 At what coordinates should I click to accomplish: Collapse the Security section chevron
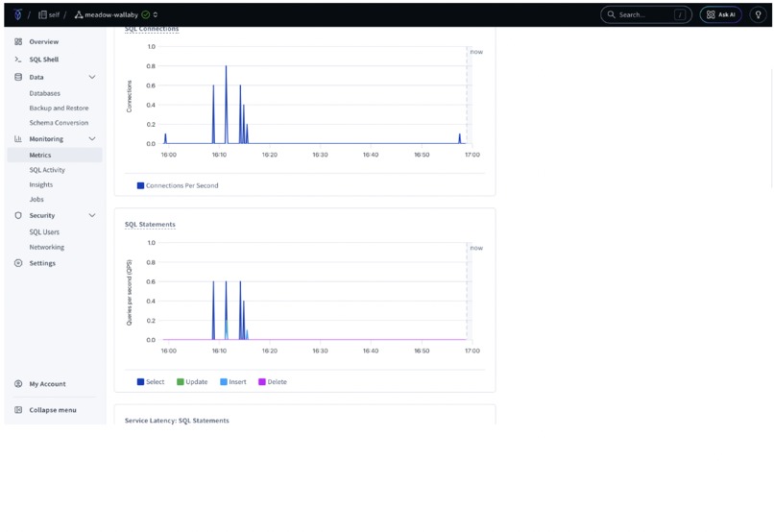[92, 216]
